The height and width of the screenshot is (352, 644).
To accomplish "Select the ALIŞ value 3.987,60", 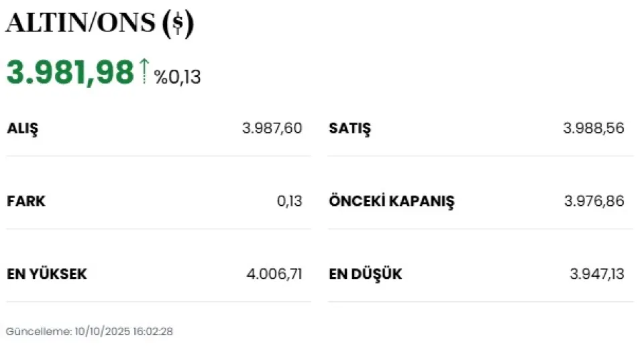I will click(x=272, y=128).
